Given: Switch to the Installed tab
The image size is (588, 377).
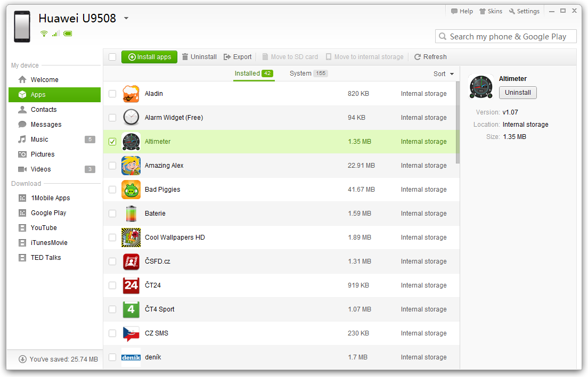Looking at the screenshot, I should [254, 73].
